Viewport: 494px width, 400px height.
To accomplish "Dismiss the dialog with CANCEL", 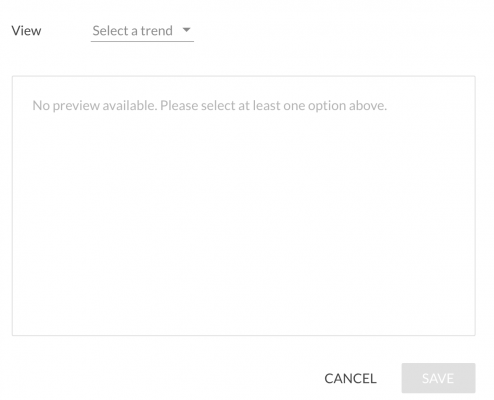I will 350,378.
